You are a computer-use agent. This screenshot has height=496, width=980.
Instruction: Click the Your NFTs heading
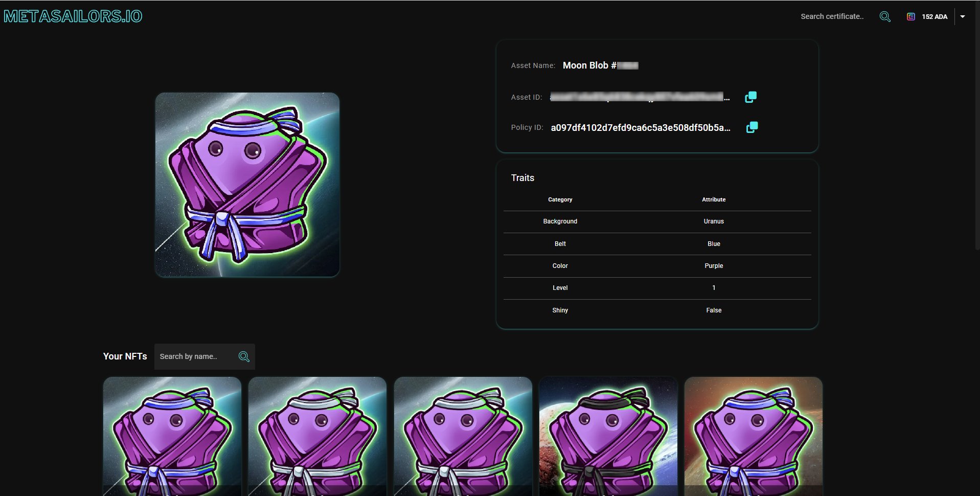coord(125,356)
